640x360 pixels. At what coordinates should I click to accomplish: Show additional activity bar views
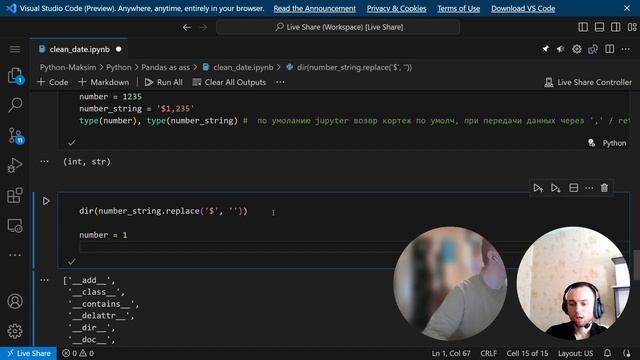coord(15,255)
